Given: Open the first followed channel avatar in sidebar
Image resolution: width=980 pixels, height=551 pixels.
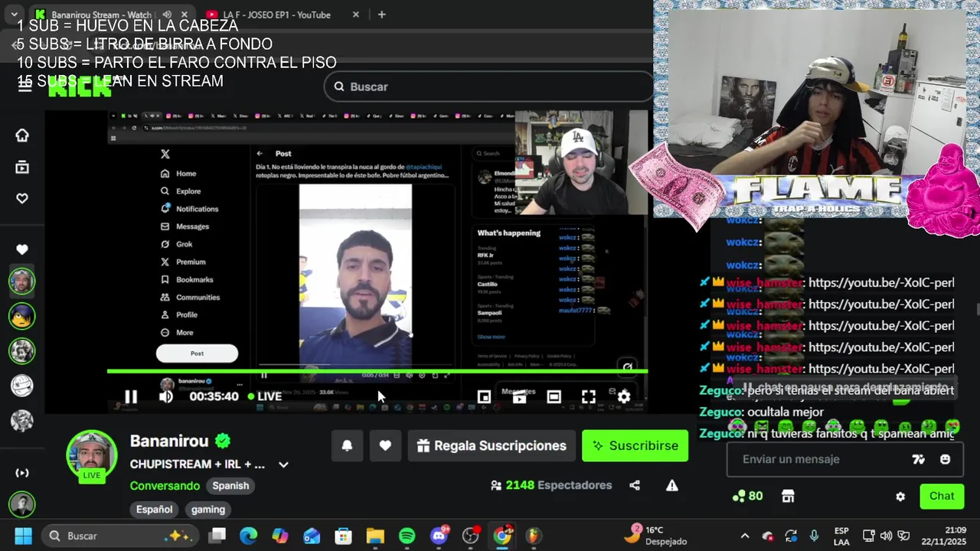Looking at the screenshot, I should point(22,281).
